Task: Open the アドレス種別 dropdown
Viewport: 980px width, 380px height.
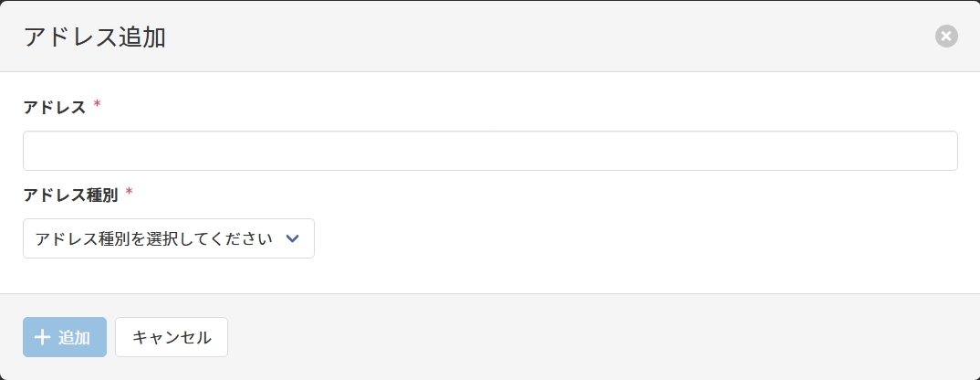Action: (169, 238)
